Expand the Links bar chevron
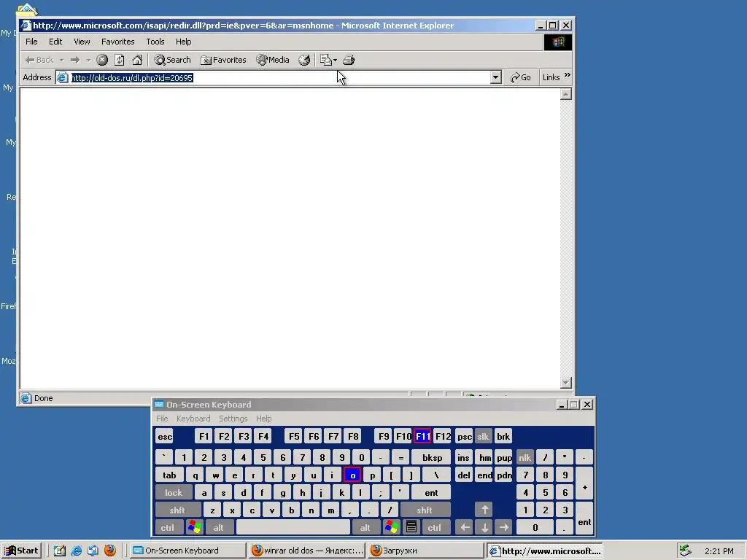The height and width of the screenshot is (560, 747). (x=567, y=75)
